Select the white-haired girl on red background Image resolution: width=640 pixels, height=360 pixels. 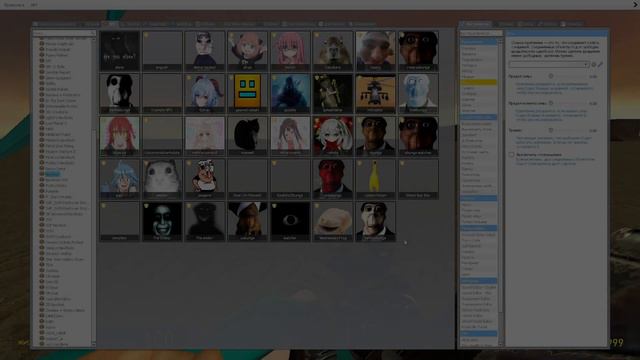[333, 136]
